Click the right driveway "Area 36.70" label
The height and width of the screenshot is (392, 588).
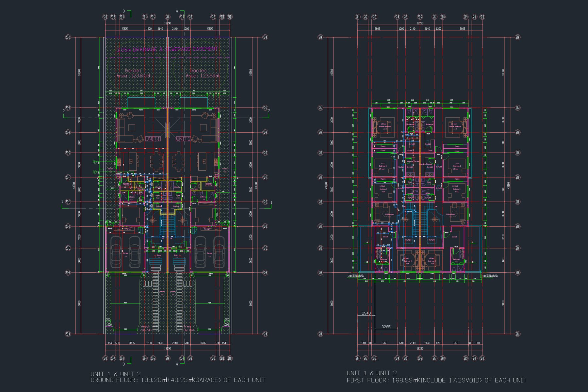click(188, 328)
